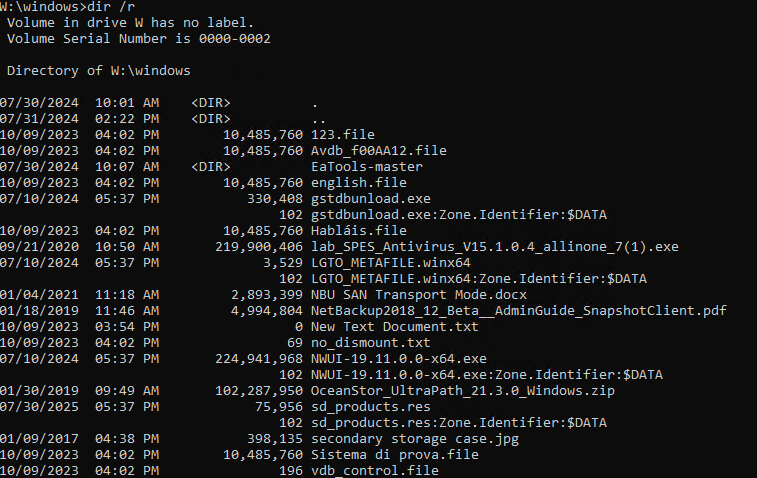Select the no_dismount.txt filename
Viewport: 757px width, 478px height.
370,342
